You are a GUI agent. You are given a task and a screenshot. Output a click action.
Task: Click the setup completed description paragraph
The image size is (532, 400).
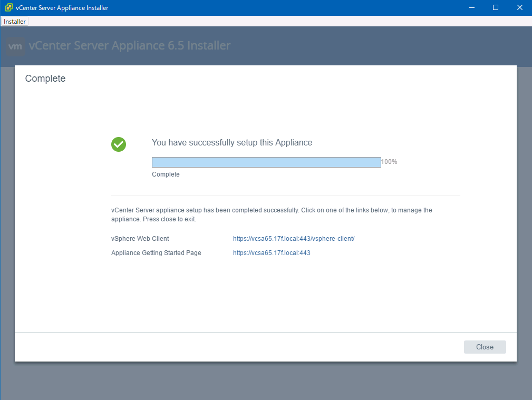click(x=272, y=214)
